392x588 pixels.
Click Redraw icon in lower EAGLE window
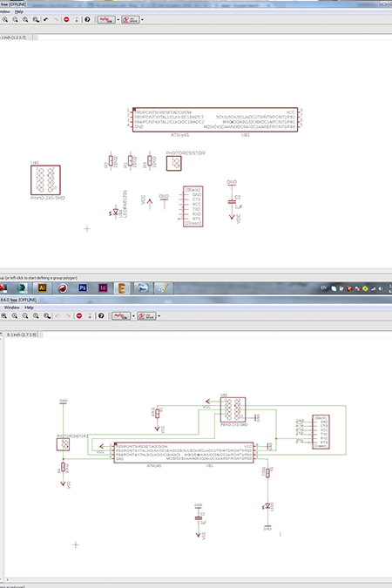pyautogui.click(x=36, y=315)
